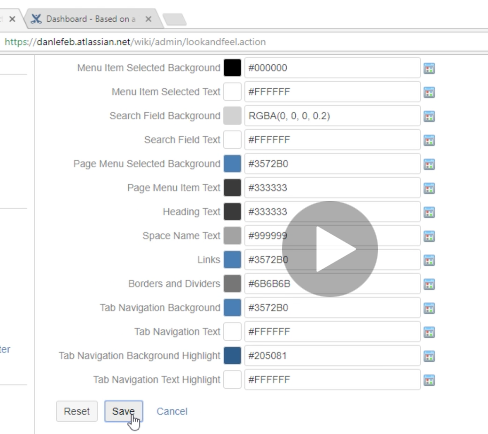Edit the Tab Navigation Background value field
This screenshot has height=434, width=488.
pyautogui.click(x=332, y=308)
